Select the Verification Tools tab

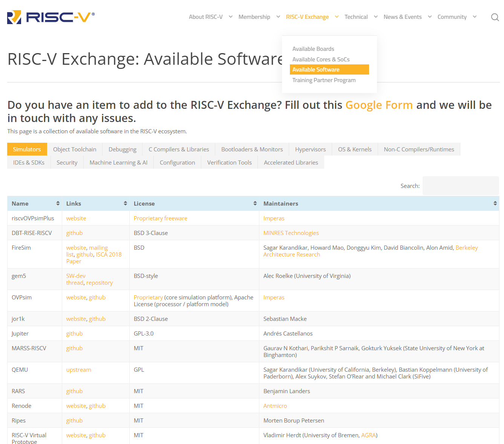point(229,162)
